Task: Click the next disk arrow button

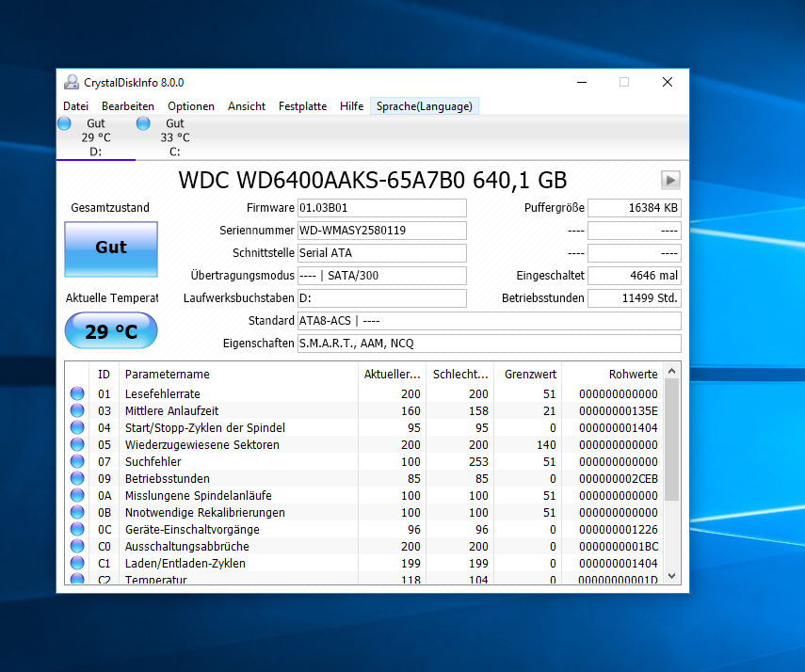Action: coord(670,180)
